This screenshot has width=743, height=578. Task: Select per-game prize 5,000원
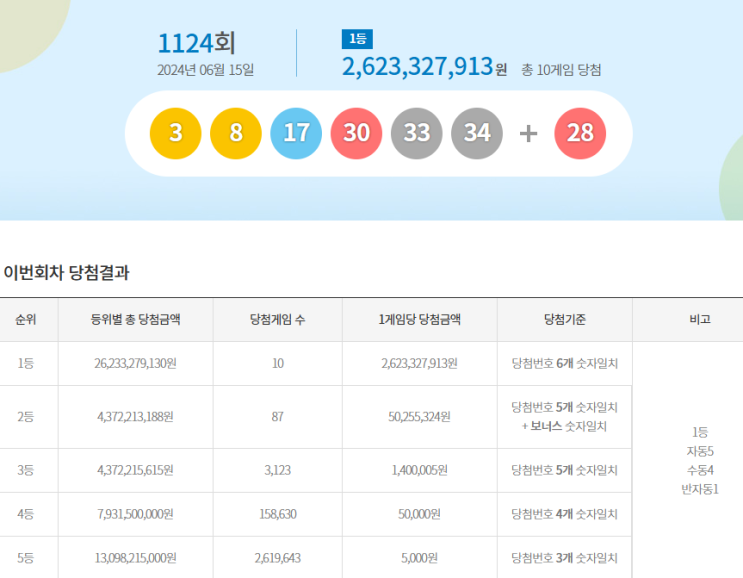(x=419, y=558)
